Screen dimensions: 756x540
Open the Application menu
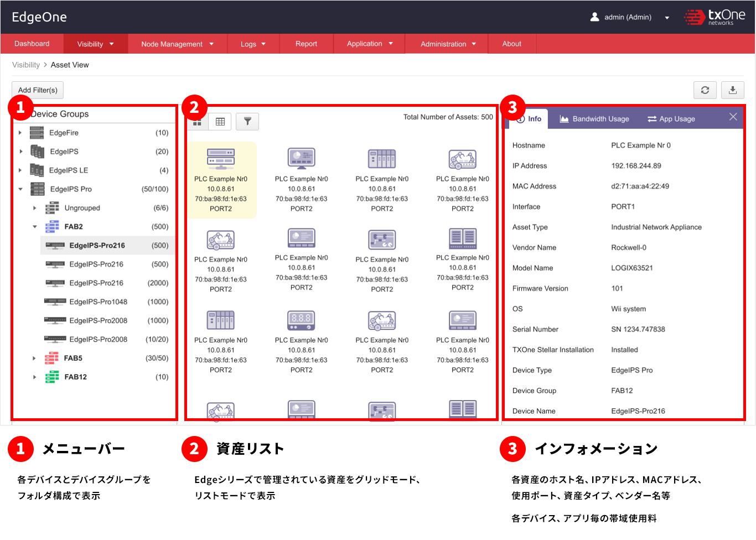(369, 44)
